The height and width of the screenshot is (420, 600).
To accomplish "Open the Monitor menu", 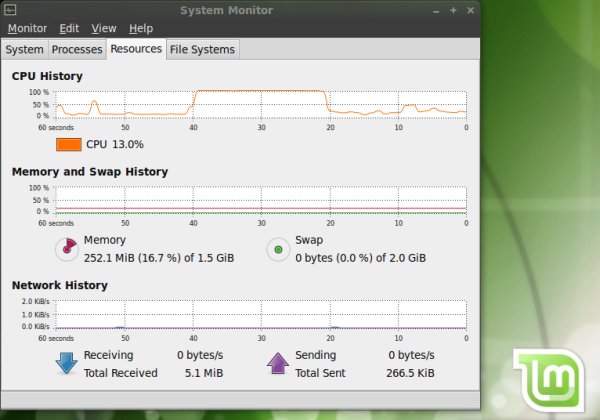I will (x=27, y=28).
